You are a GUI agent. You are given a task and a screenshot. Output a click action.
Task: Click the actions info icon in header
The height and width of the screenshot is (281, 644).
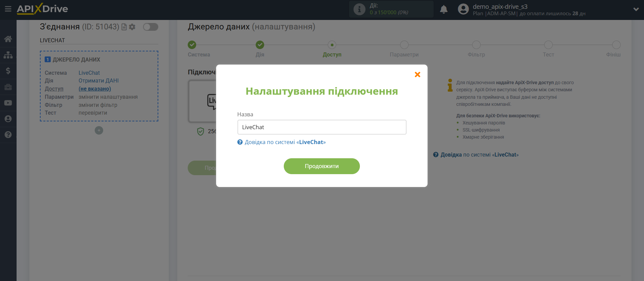point(359,9)
